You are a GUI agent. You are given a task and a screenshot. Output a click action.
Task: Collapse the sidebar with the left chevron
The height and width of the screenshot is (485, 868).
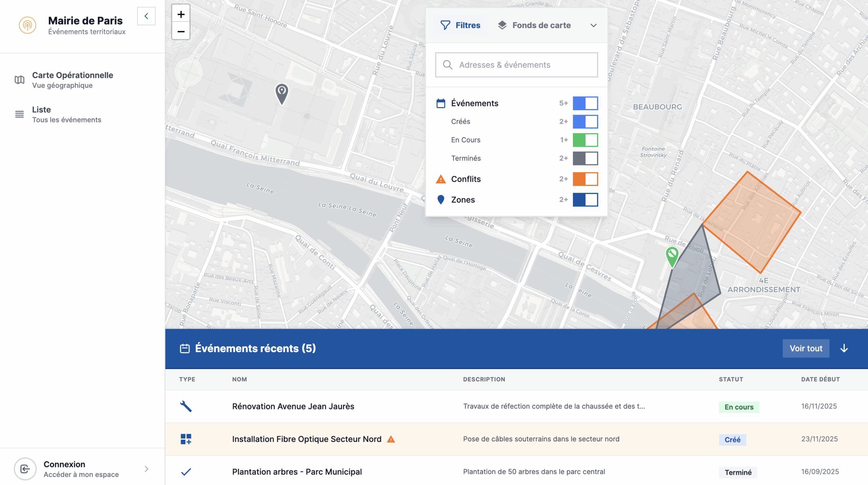[146, 16]
